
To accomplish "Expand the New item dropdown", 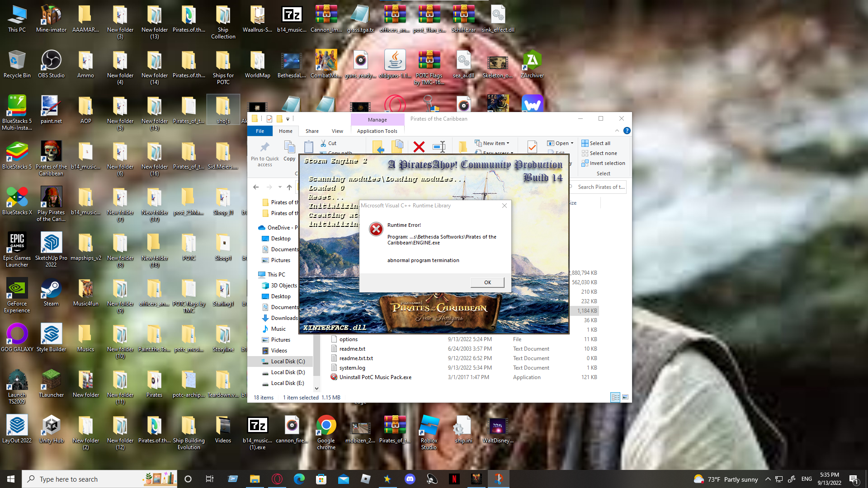I will [492, 143].
